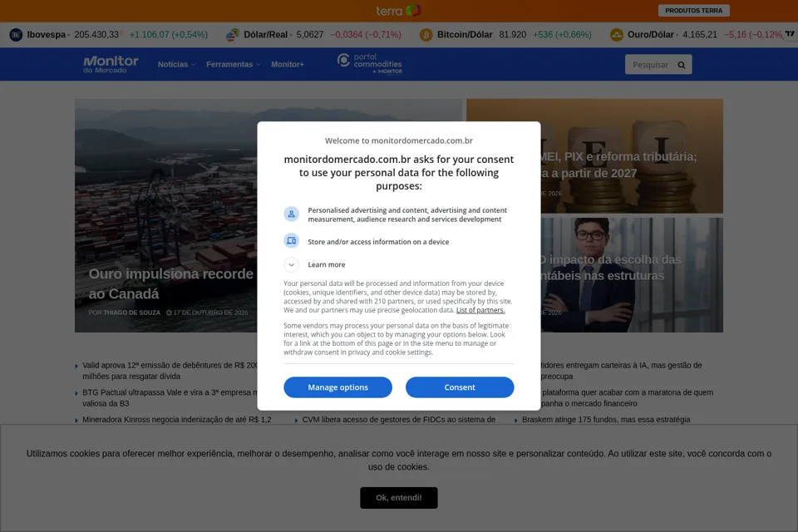The image size is (798, 532).
Task: Open the List of partners link
Action: click(480, 310)
